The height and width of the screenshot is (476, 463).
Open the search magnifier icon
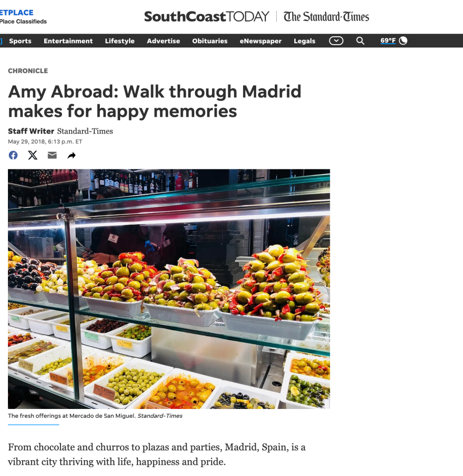coord(361,40)
